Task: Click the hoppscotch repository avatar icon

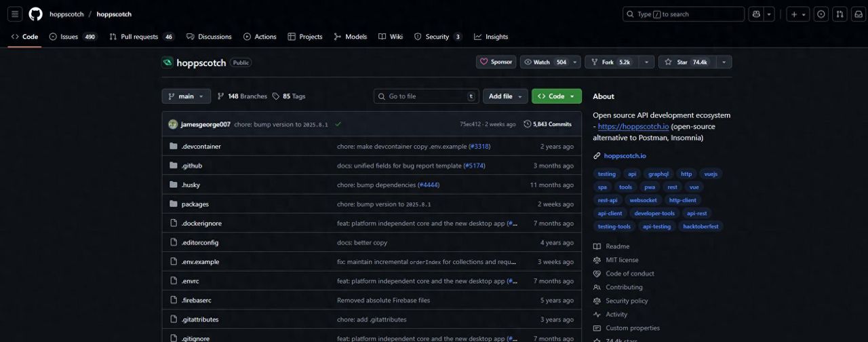Action: pyautogui.click(x=167, y=62)
